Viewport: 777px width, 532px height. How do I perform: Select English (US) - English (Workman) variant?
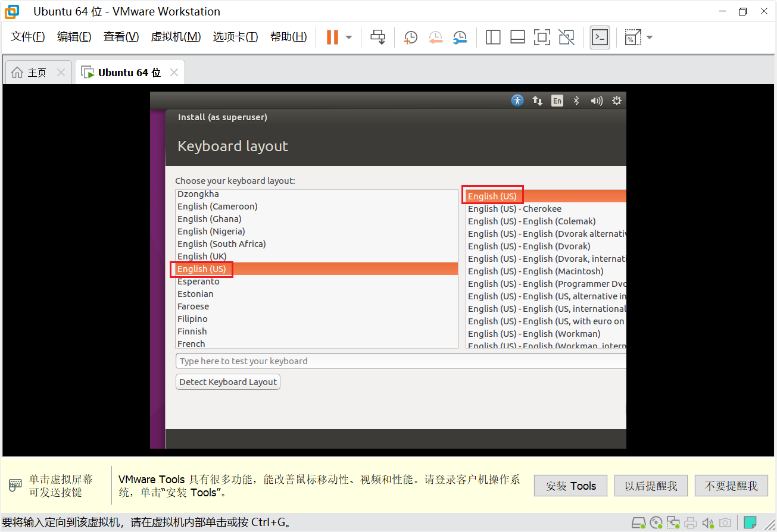[x=546, y=334]
